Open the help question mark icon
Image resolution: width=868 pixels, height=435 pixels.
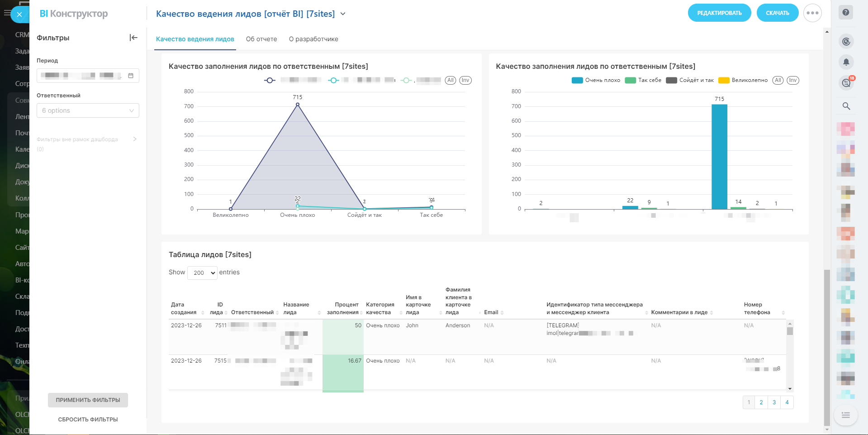846,13
